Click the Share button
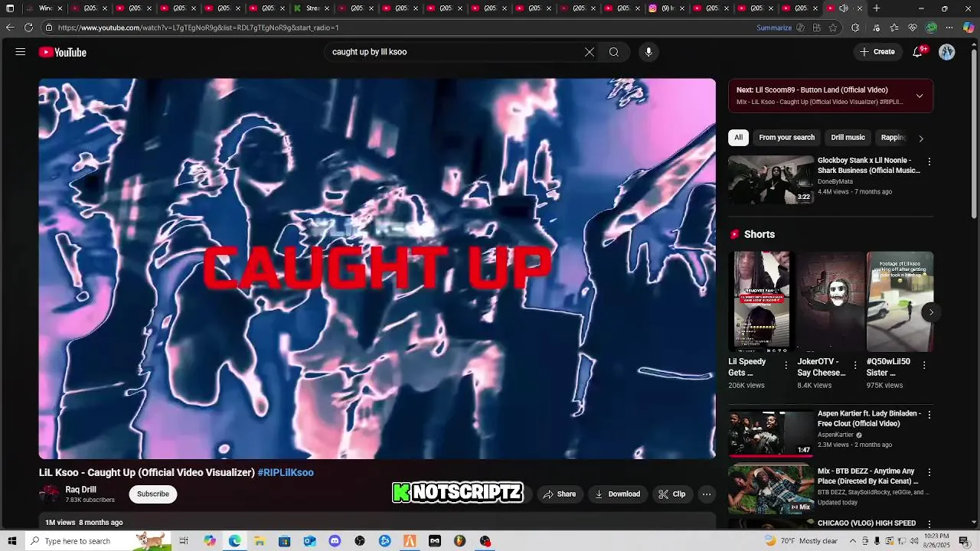Viewport: 980px width, 551px height. coord(560,494)
